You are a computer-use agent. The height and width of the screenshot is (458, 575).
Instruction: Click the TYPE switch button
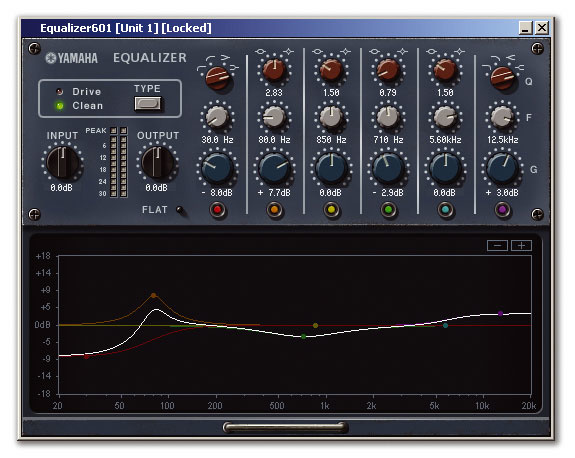click(x=147, y=103)
